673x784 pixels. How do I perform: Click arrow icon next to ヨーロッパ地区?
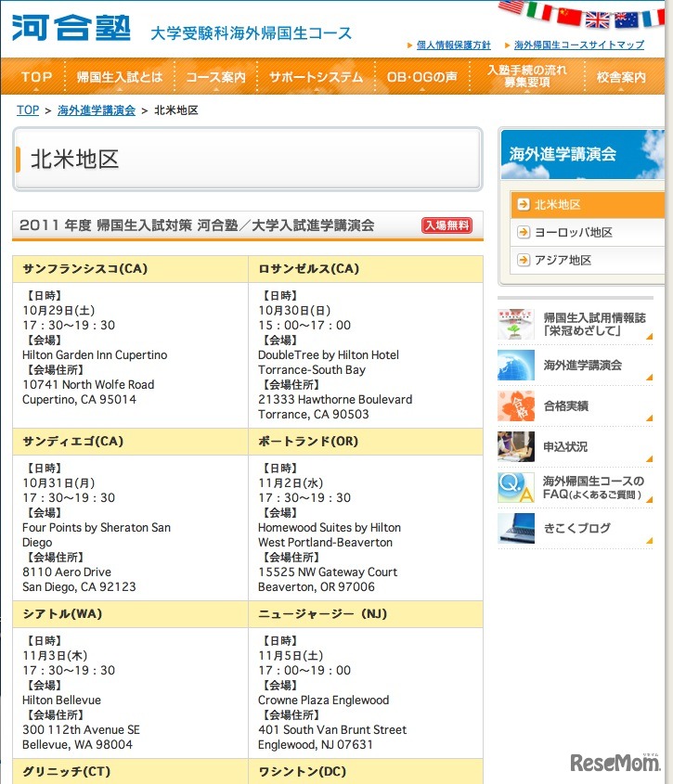tap(524, 232)
